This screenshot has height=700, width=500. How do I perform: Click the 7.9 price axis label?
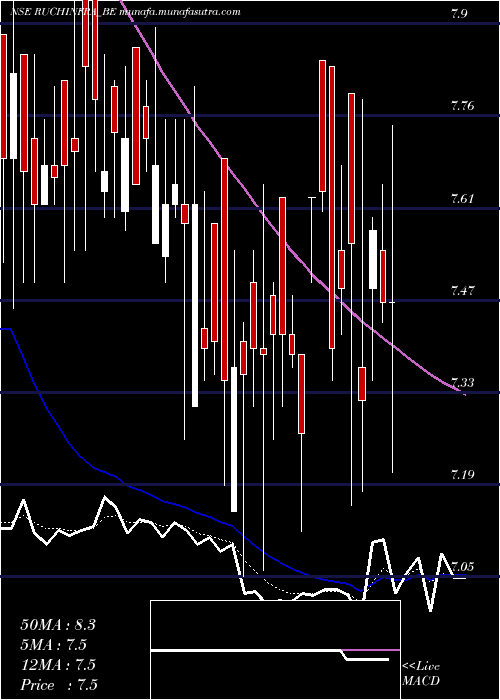click(459, 14)
